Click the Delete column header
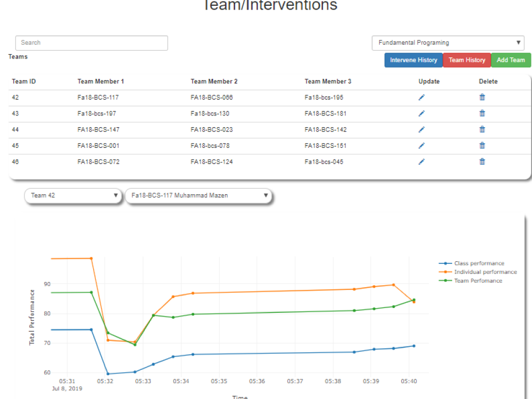This screenshot has width=532, height=399. click(488, 81)
